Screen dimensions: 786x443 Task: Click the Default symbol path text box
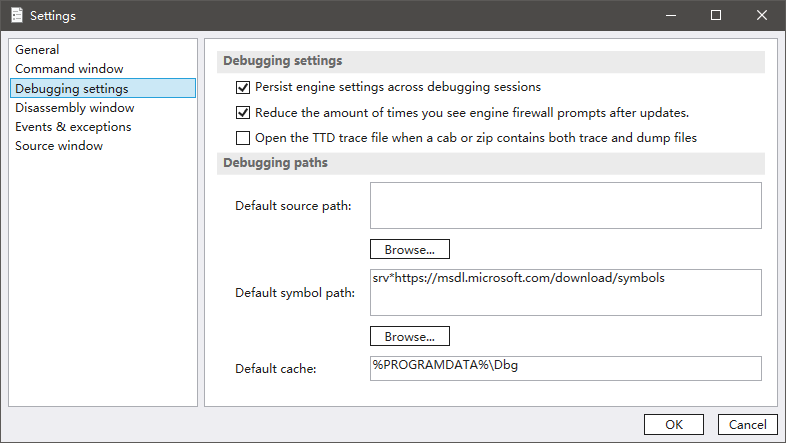[x=565, y=293]
